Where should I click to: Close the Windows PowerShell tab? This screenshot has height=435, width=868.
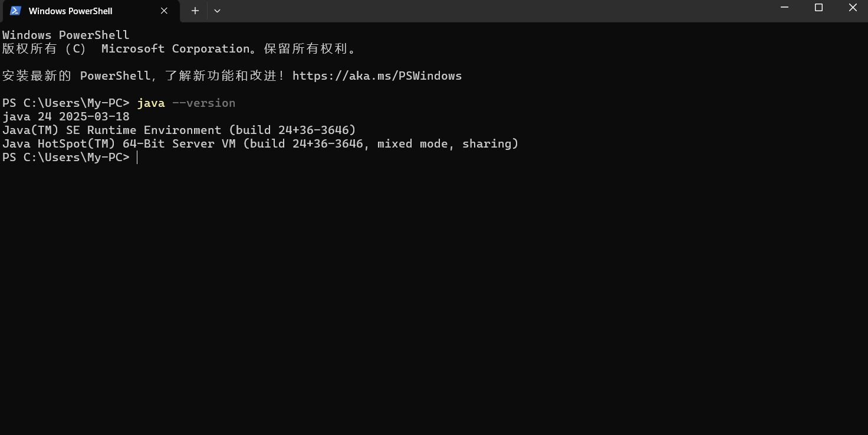click(164, 10)
